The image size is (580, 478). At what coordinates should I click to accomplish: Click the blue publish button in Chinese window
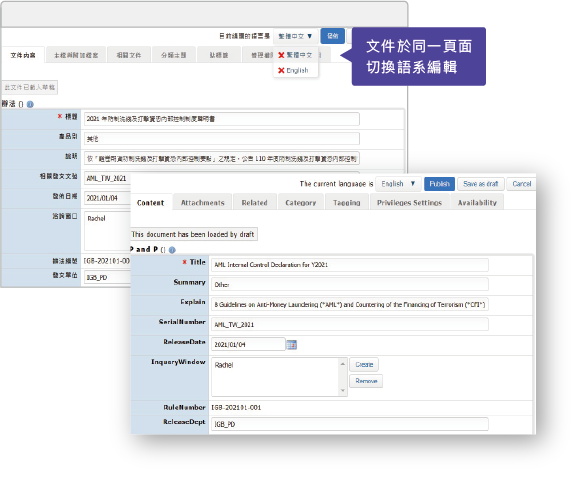tap(333, 36)
